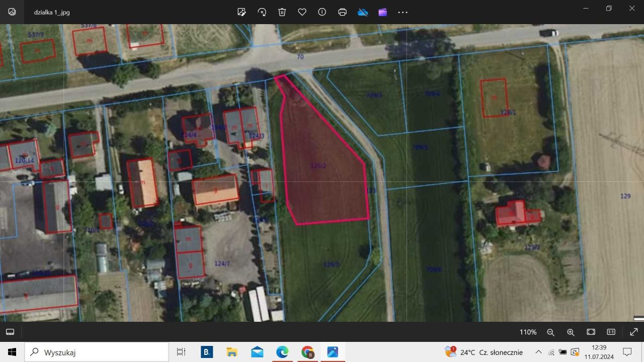The image size is (644, 362).
Task: Open Task View on taskbar
Action: [181, 352]
